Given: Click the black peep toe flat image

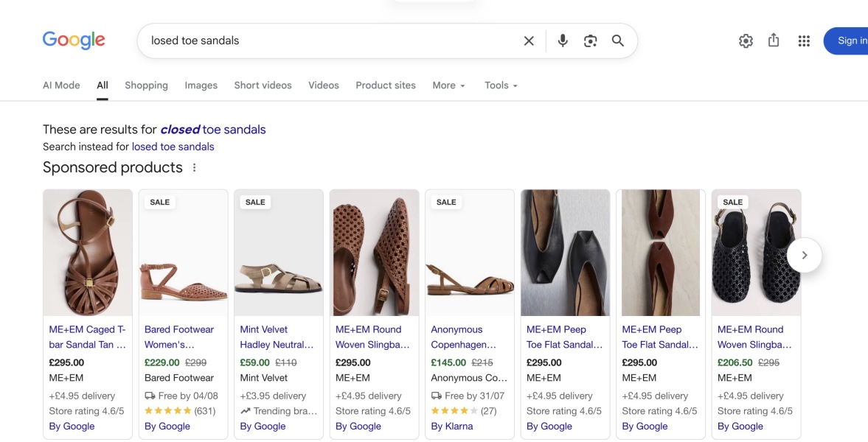Looking at the screenshot, I should pyautogui.click(x=565, y=253).
